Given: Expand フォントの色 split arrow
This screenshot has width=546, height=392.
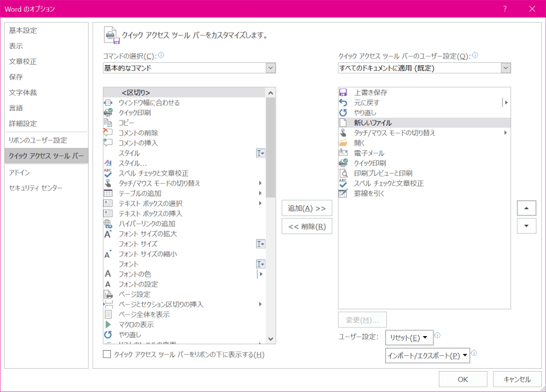Looking at the screenshot, I should 260,274.
